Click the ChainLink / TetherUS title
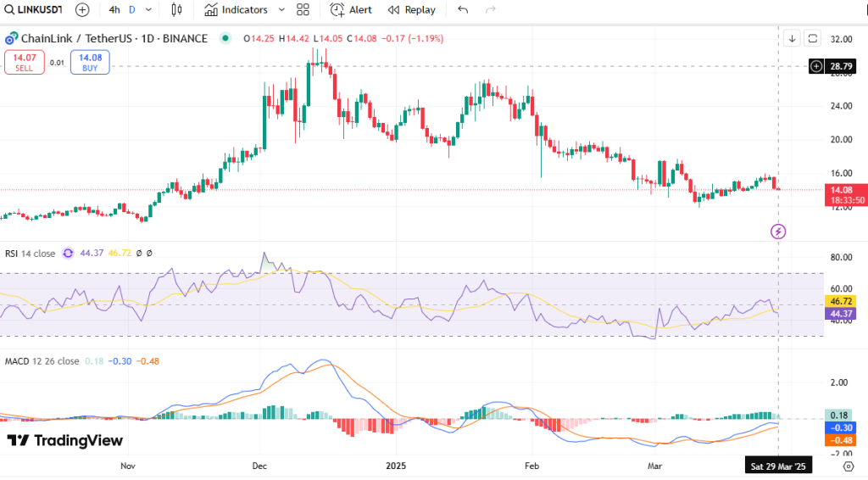Screen dimensions: 868x480 pyautogui.click(x=114, y=38)
